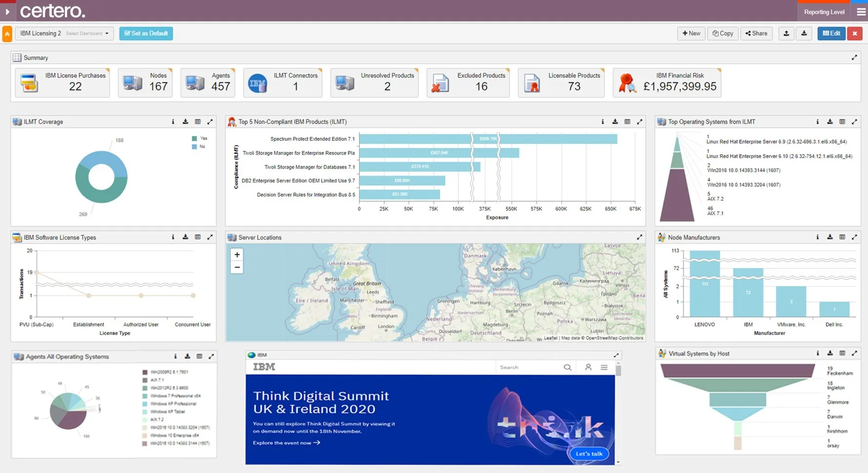
Task: Toggle Windows XP Tablet legend entry
Action: click(163, 412)
